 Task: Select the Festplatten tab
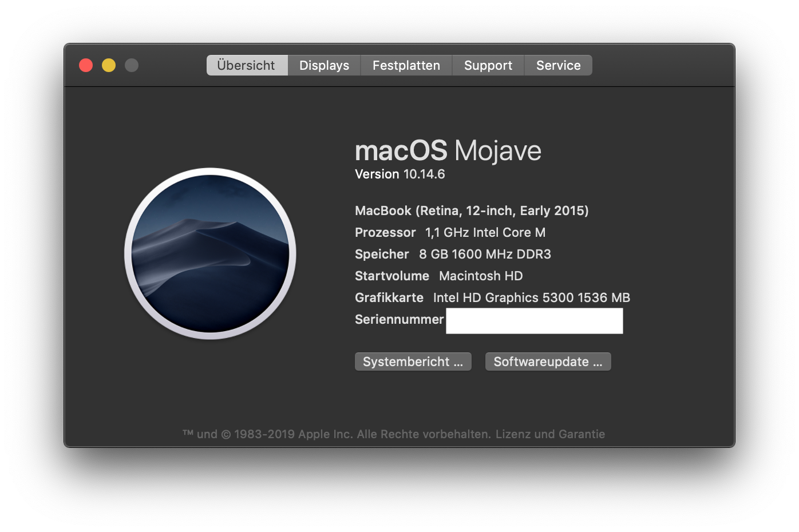click(406, 65)
